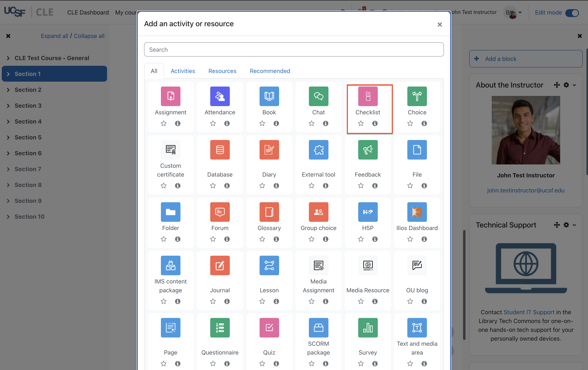Click the activity Search field
Screen dimensions: 588x370
(x=294, y=50)
